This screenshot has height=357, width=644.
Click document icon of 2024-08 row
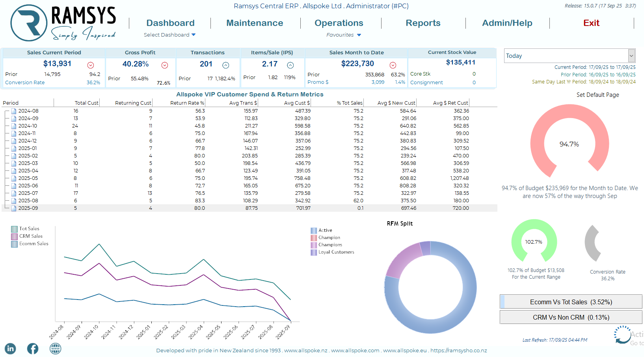14,111
